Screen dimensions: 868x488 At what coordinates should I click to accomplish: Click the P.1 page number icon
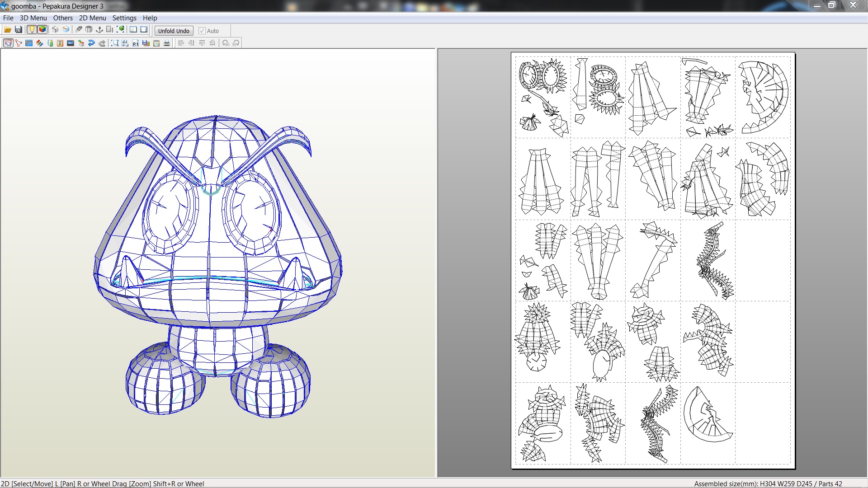136,43
